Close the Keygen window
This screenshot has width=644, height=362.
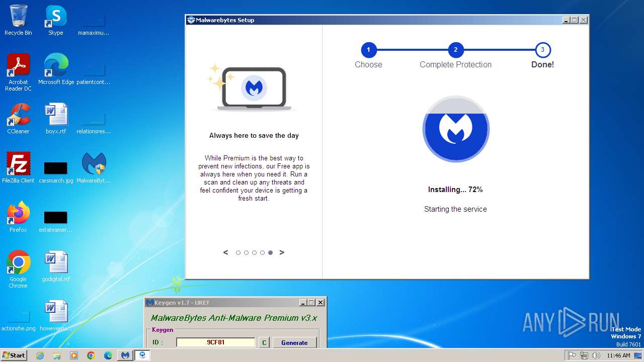[x=320, y=303]
